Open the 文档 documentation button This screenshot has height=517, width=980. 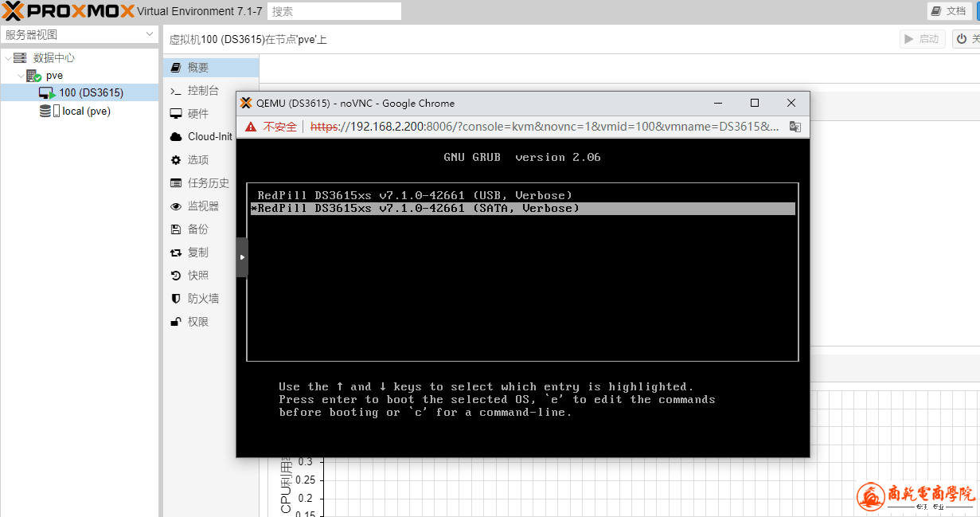(948, 11)
